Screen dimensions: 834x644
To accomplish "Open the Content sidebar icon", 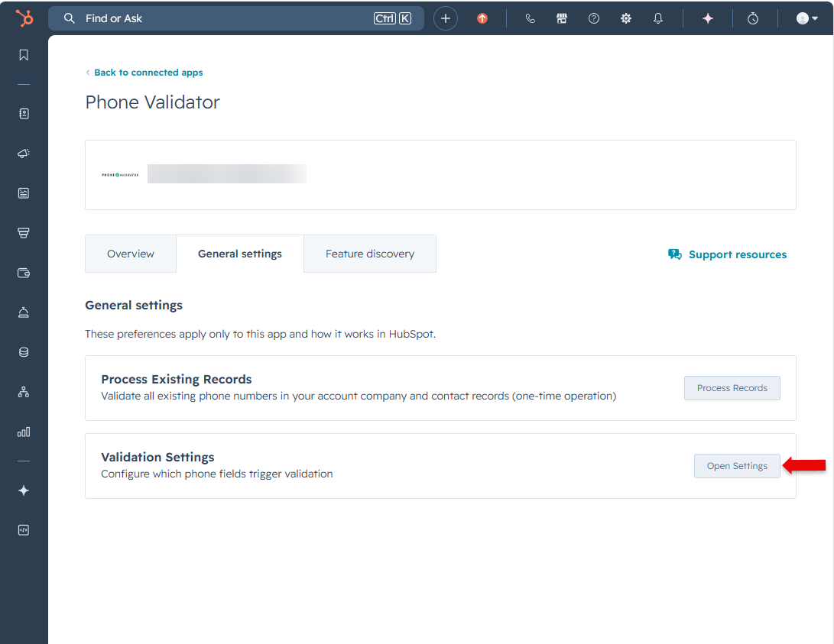I will (24, 193).
